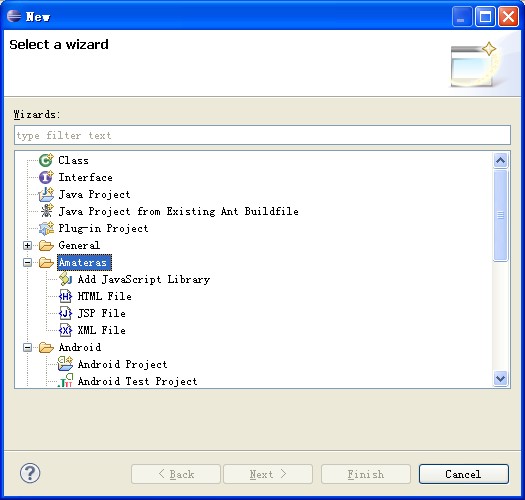
Task: Select Java Project from Existing Ant Buildfile
Action: point(178,212)
